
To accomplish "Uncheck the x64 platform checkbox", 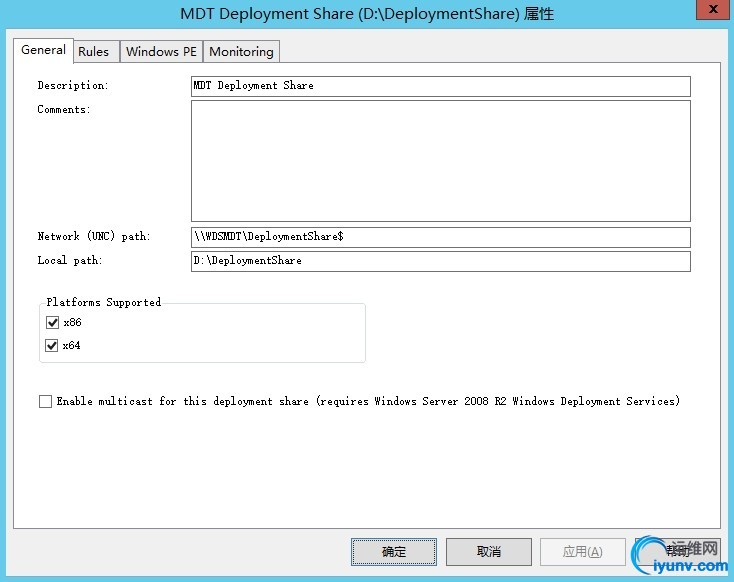I will click(x=51, y=346).
